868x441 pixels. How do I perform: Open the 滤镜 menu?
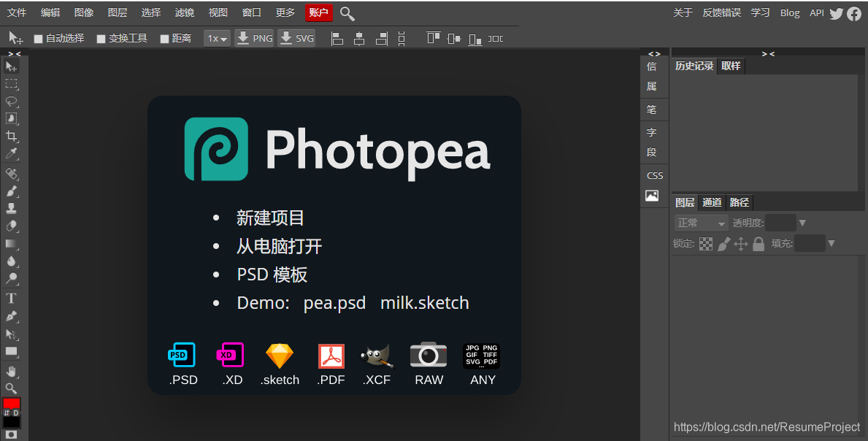[185, 12]
